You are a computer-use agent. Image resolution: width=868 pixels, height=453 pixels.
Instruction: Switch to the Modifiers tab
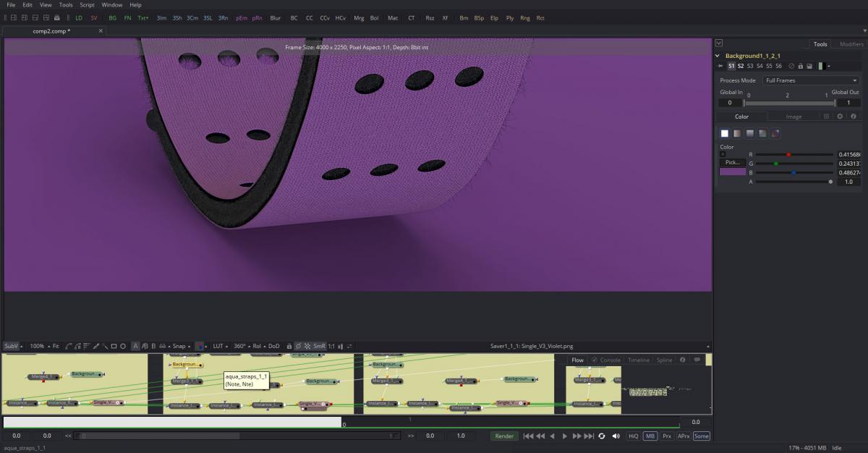coord(851,44)
